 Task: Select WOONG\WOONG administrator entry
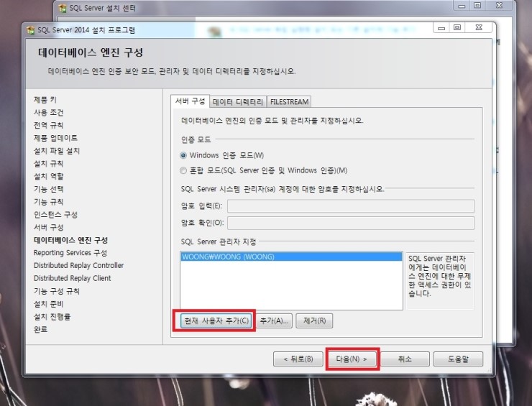tap(291, 257)
